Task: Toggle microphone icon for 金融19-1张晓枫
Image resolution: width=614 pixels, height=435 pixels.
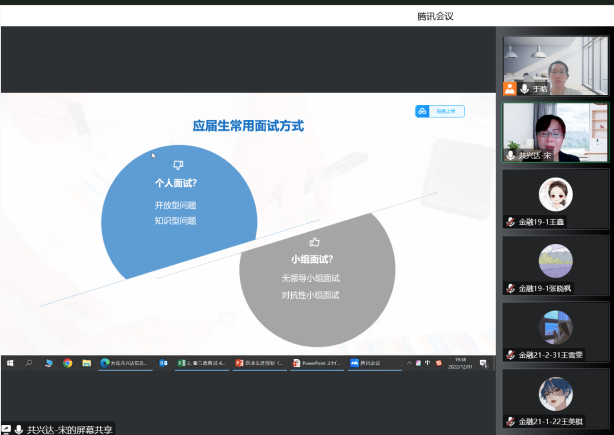Action: (x=510, y=288)
